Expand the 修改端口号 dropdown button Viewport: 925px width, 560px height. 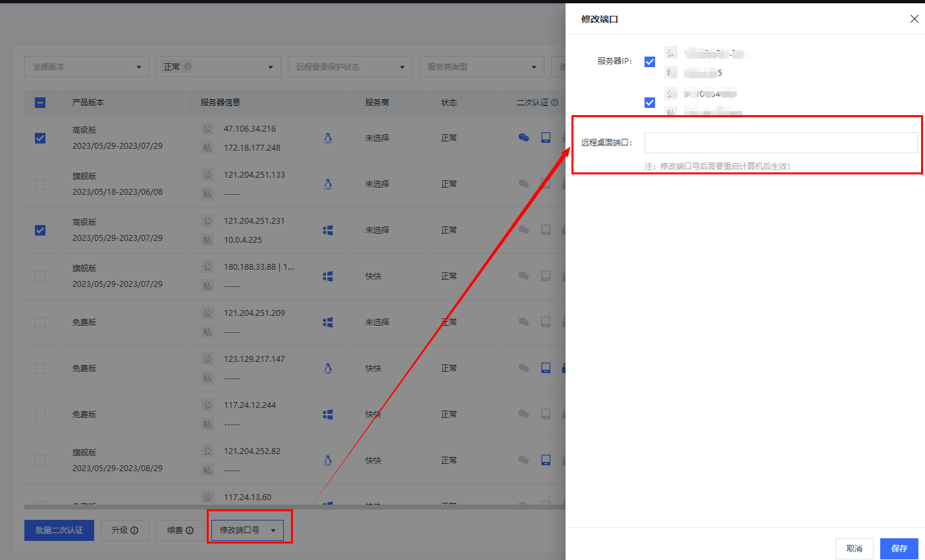tap(273, 530)
